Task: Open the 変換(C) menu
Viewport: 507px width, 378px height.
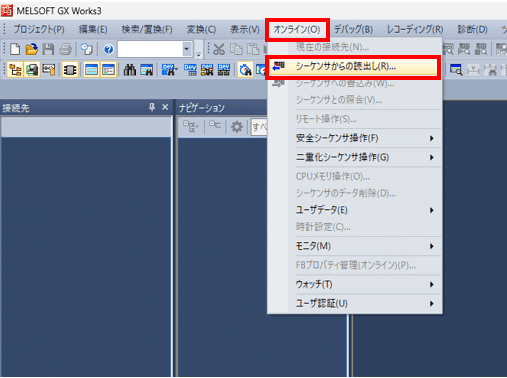Action: click(x=201, y=30)
